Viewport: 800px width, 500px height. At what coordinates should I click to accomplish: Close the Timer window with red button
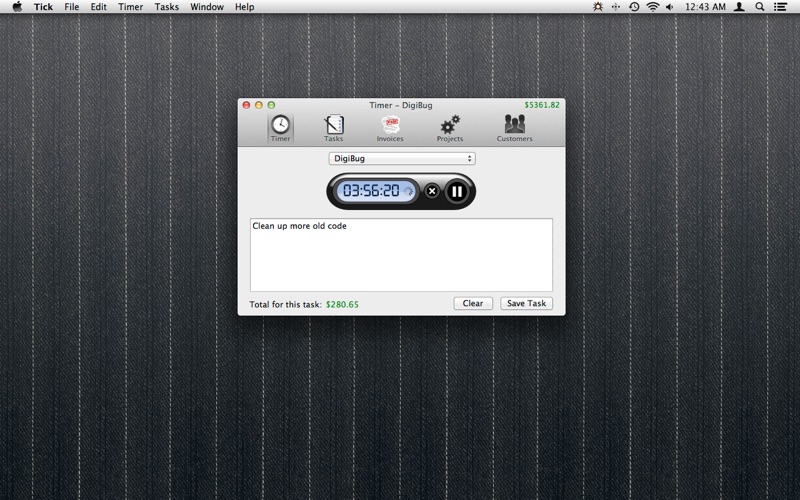coord(246,105)
